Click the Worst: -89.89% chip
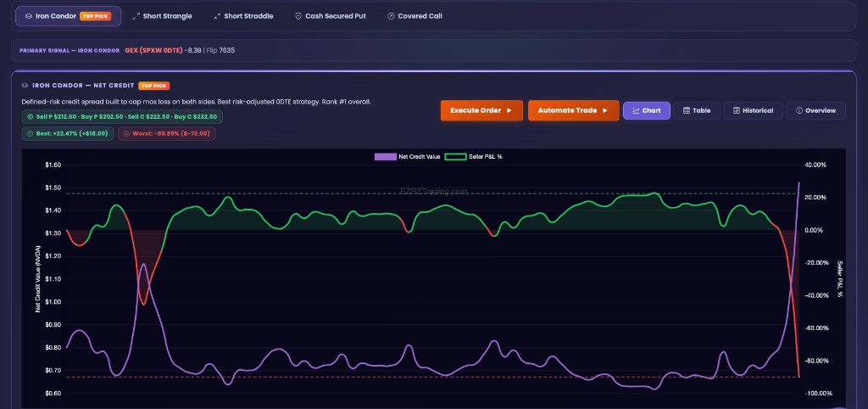 coord(167,133)
